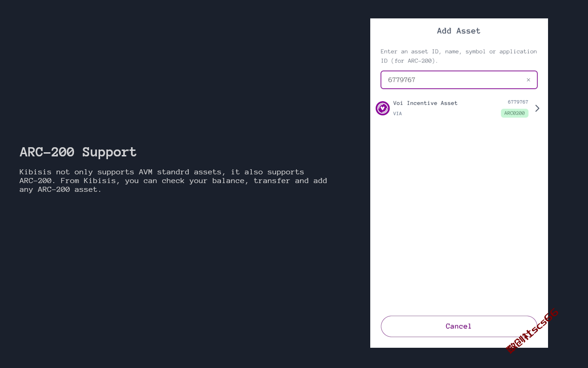Click the 'Enter an asset ID' instruction line
Viewport: 588px width, 368px height.
tap(459, 52)
